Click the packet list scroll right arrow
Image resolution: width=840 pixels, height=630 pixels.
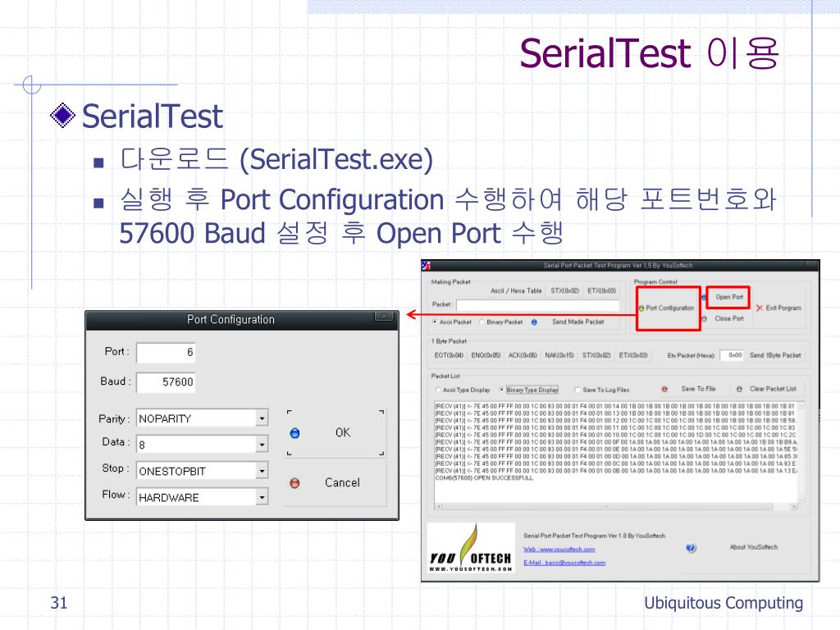coord(794,506)
